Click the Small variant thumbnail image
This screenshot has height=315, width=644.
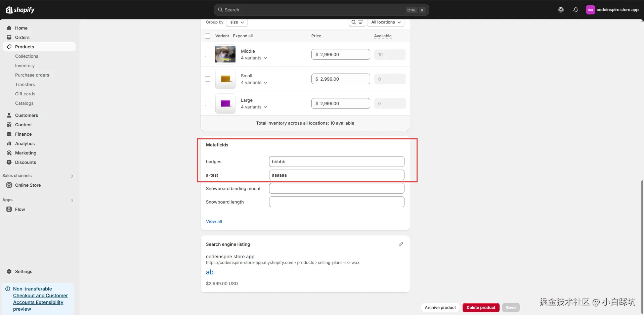[225, 79]
